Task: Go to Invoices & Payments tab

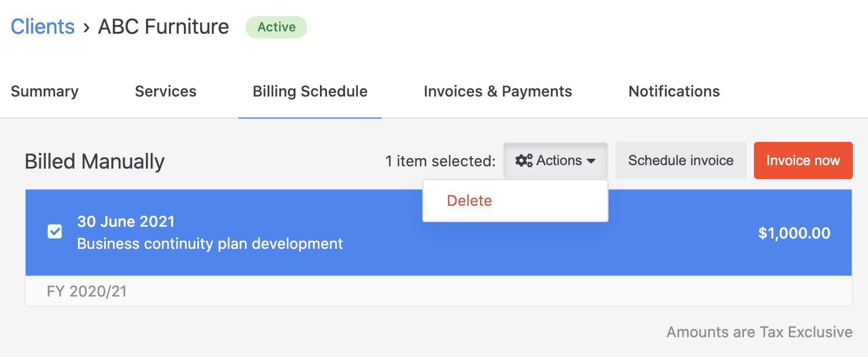Action: [498, 91]
